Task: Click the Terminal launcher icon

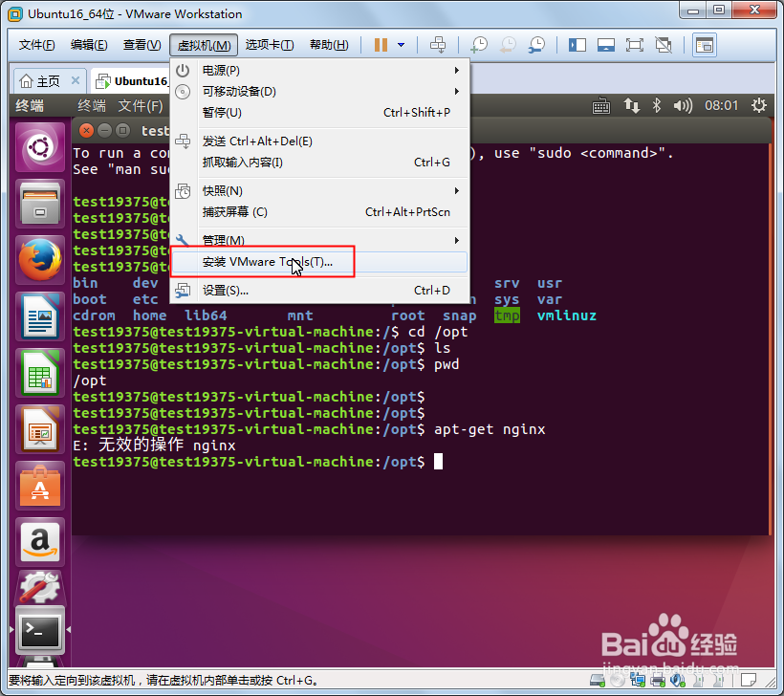Action: click(40, 630)
